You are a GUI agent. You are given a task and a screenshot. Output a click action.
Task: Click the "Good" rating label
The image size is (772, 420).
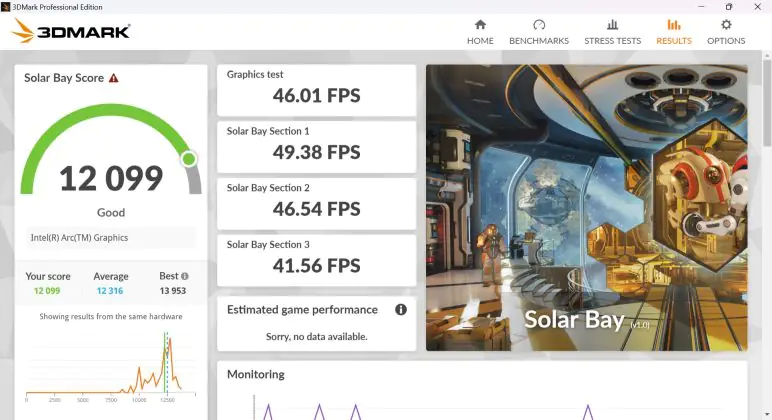click(111, 212)
